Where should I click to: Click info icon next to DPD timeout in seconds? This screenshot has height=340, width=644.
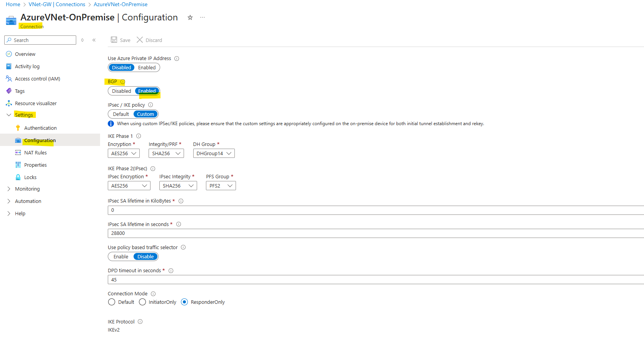pyautogui.click(x=171, y=271)
